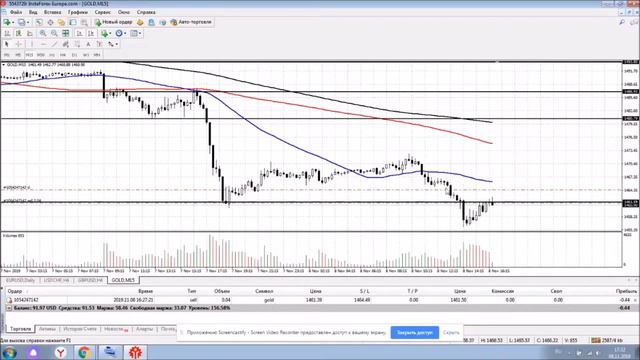Viewport: 640px width, 360px height.
Task: Open Google Chrome from the taskbar
Action: point(84,352)
